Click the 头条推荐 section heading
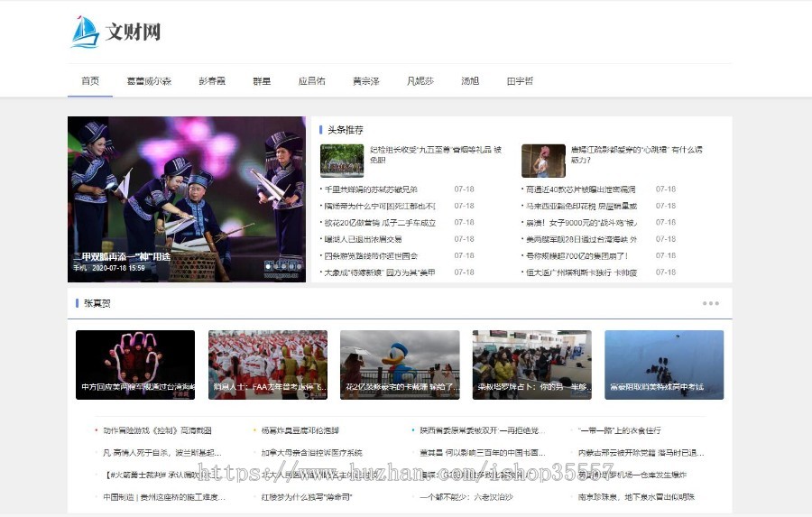The image size is (812, 517). (346, 130)
